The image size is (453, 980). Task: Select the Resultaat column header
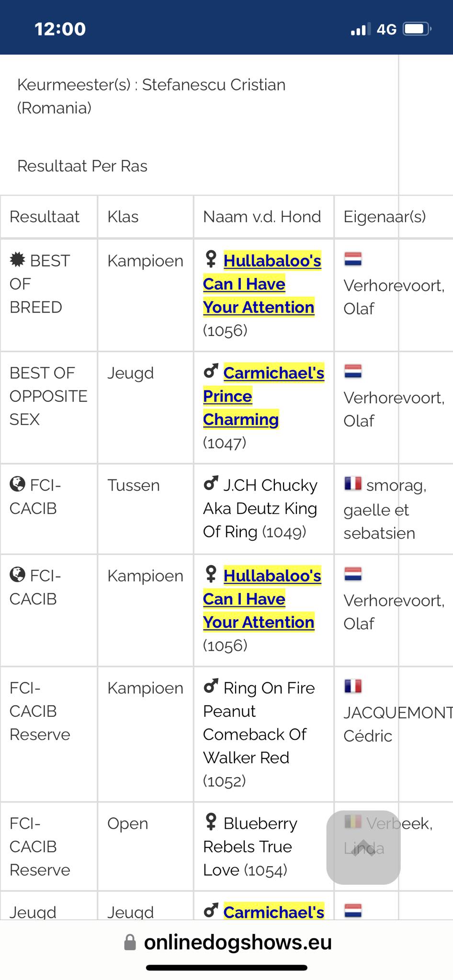(x=45, y=217)
